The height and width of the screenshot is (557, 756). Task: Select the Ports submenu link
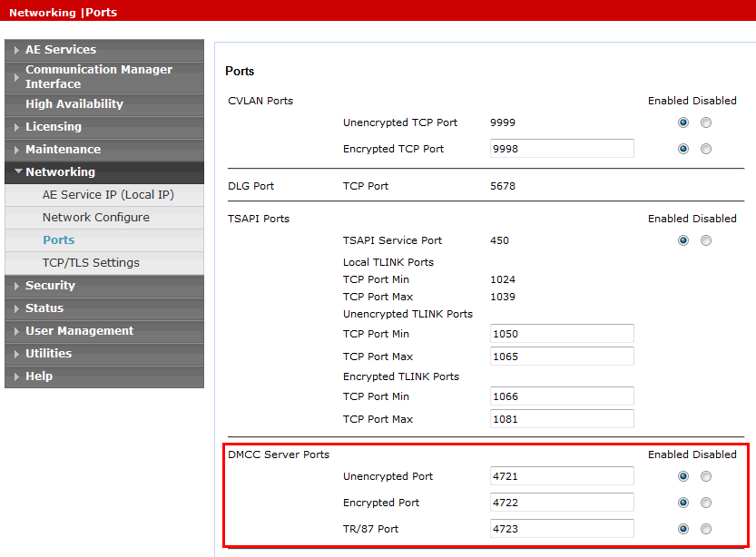click(x=59, y=240)
